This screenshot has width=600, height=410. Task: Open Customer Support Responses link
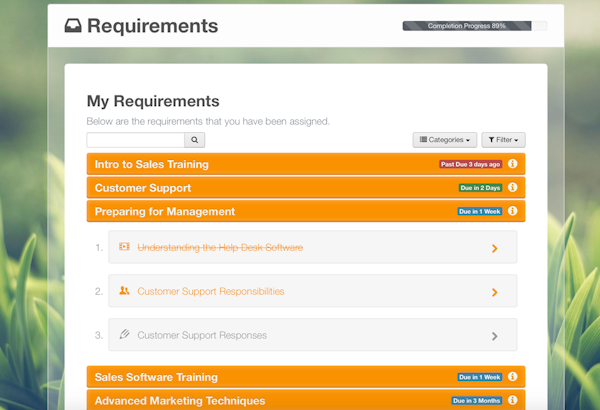202,335
